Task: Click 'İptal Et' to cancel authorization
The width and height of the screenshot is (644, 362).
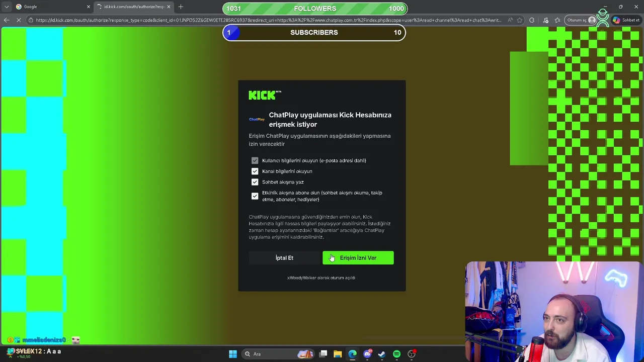Action: [x=284, y=258]
